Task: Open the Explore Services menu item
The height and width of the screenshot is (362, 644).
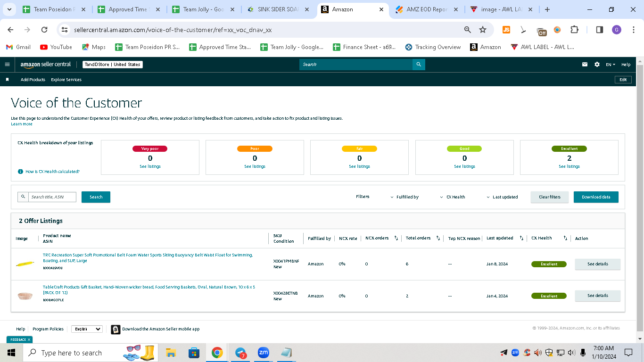Action: [66, 80]
